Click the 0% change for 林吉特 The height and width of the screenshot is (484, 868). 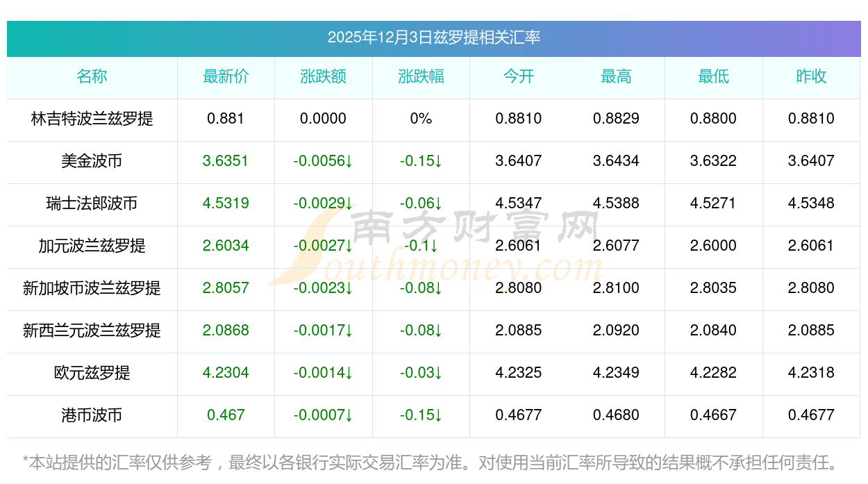click(x=421, y=119)
